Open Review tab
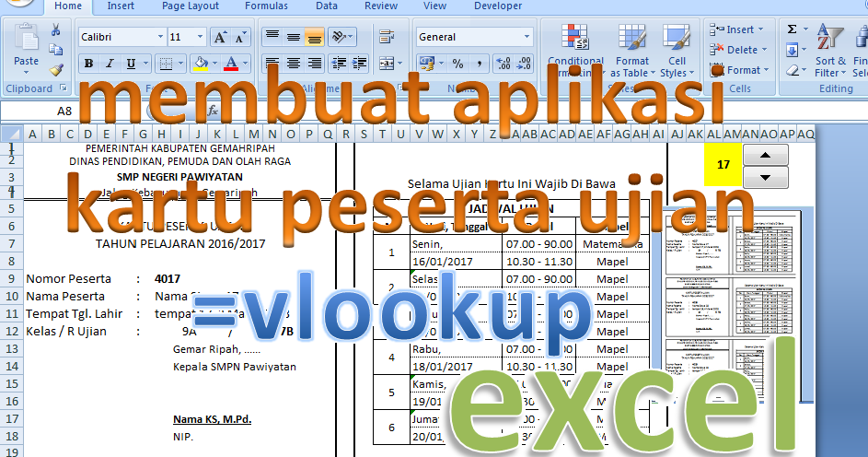Image resolution: width=868 pixels, height=457 pixels. pos(381,6)
